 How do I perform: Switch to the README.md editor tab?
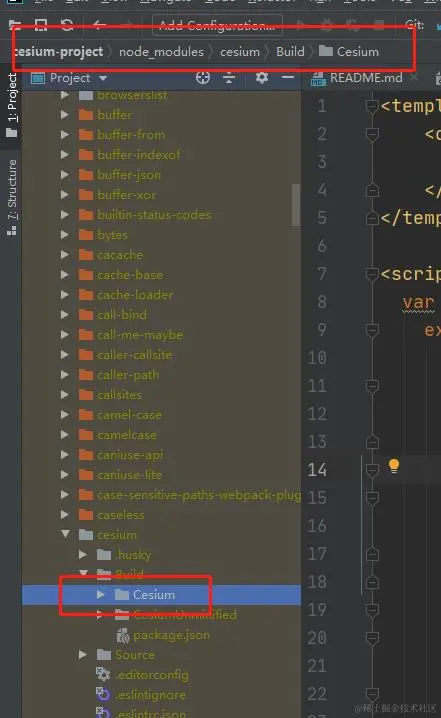click(x=365, y=78)
